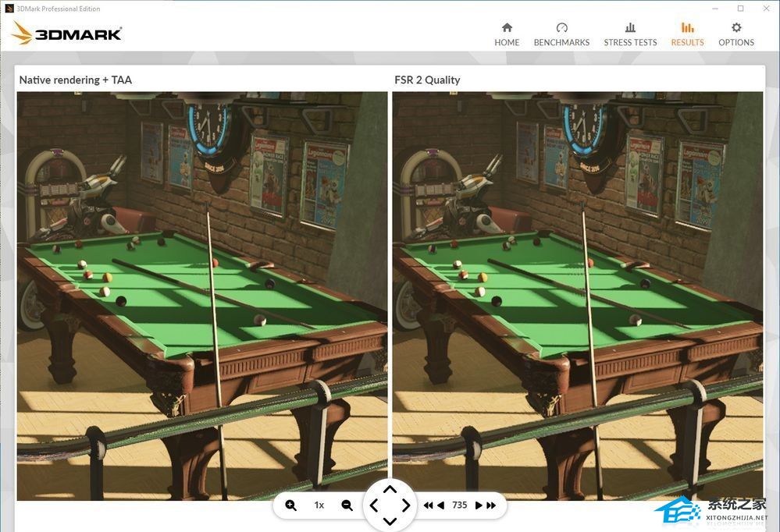The height and width of the screenshot is (532, 780).
Task: Step to the next frame
Action: [479, 505]
